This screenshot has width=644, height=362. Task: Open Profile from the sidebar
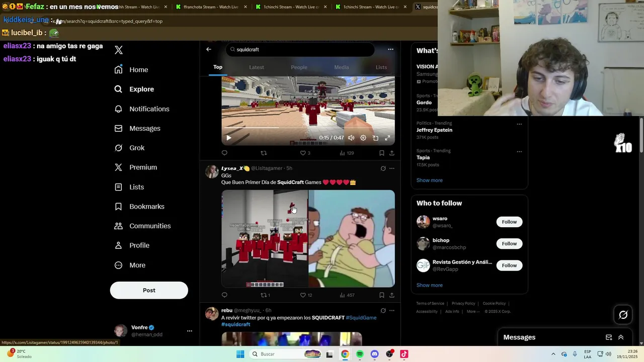pos(132,245)
